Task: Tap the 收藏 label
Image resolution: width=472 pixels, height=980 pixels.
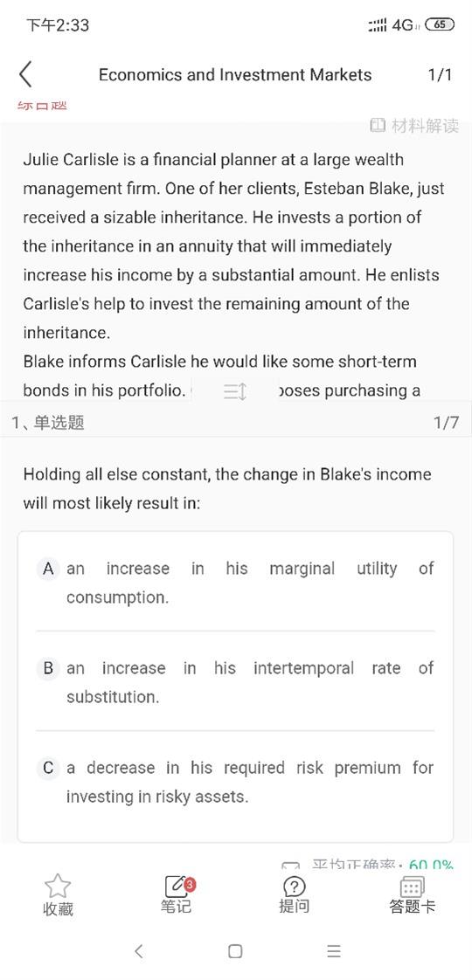Action: (x=58, y=908)
